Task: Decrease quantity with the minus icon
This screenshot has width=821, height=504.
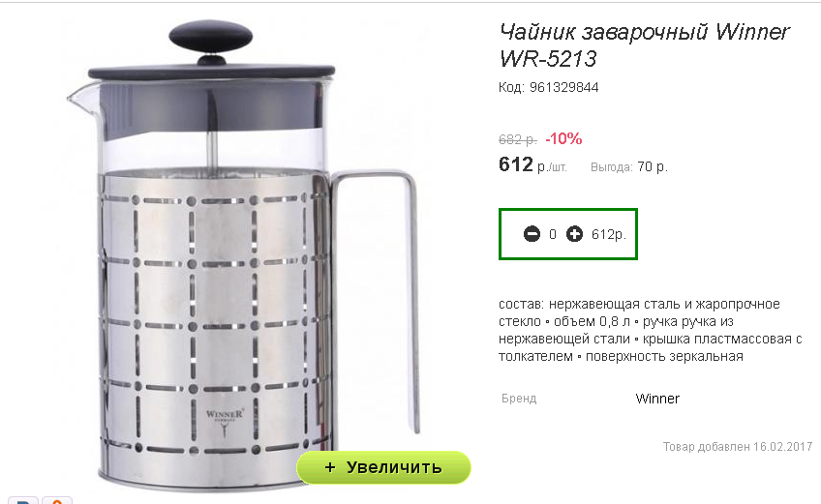Action: (532, 234)
